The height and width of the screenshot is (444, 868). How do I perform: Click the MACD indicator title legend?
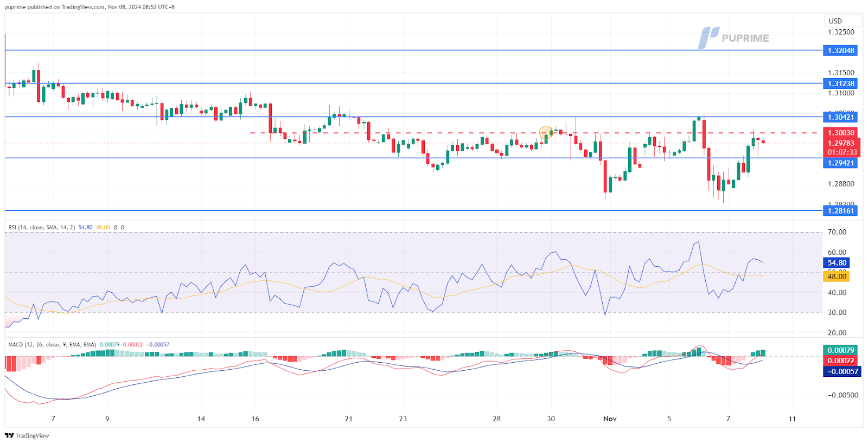pos(52,345)
